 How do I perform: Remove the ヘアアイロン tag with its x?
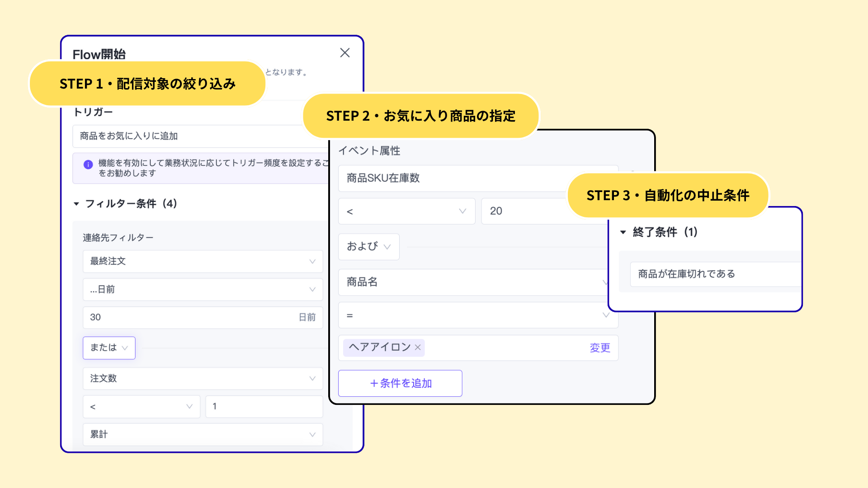pos(418,347)
